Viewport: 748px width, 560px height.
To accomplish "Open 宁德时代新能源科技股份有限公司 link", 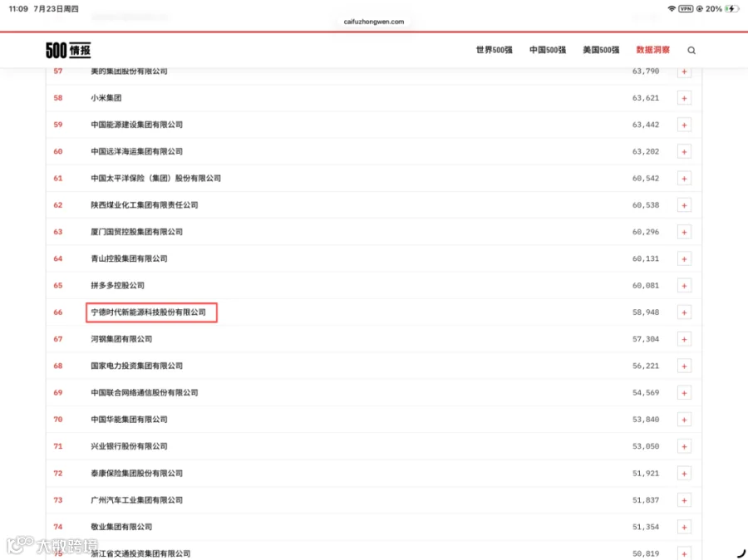I will click(x=149, y=312).
